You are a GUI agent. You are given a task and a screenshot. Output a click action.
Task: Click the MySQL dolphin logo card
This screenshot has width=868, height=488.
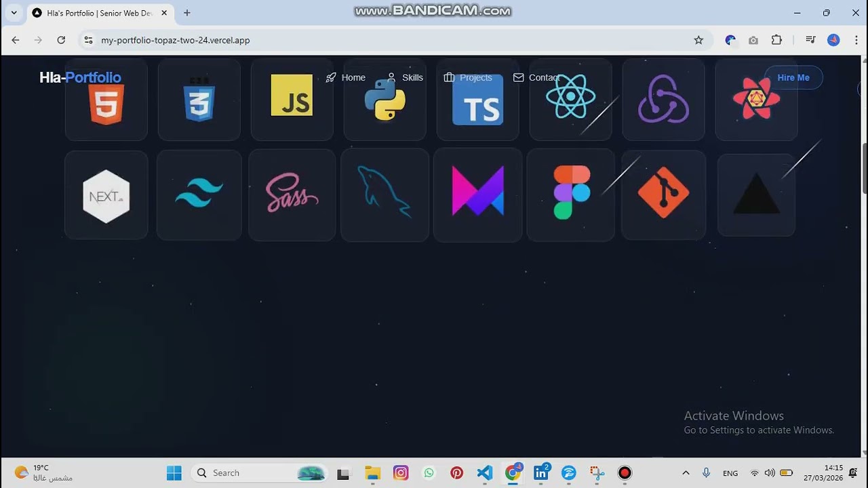[x=384, y=195]
